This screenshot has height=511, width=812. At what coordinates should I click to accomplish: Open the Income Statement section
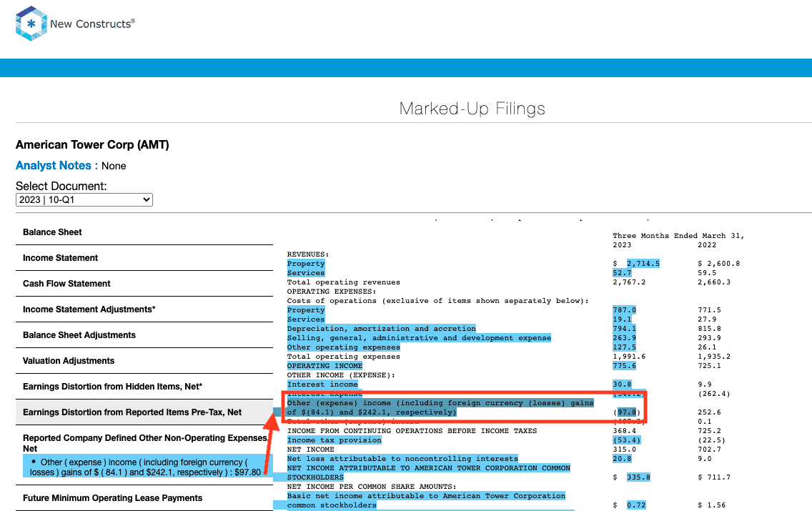[60, 258]
